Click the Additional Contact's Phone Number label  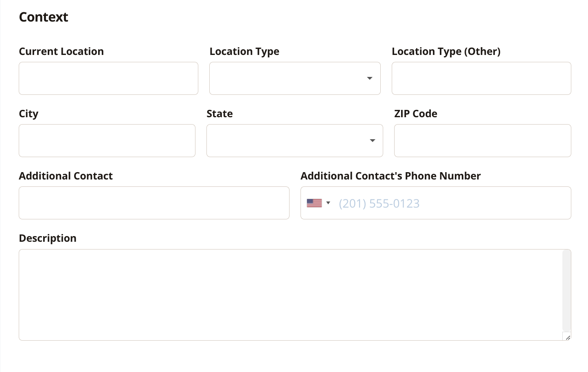coord(391,176)
